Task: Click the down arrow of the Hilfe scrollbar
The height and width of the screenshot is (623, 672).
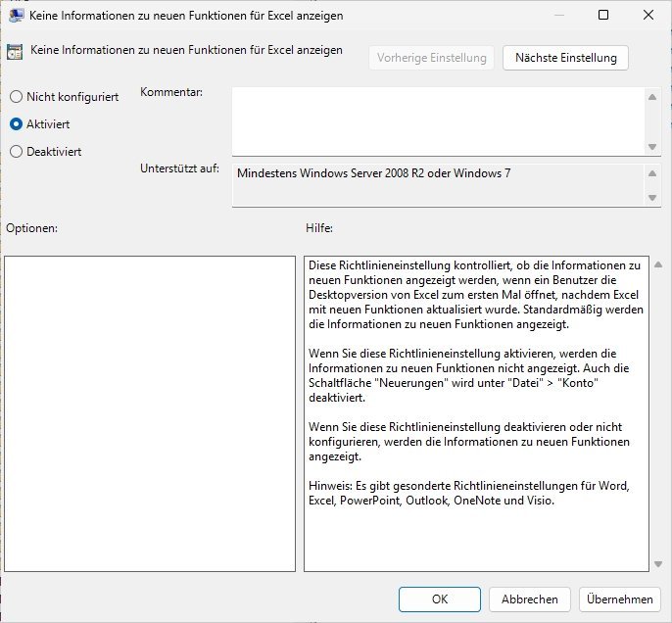Action: 657,563
